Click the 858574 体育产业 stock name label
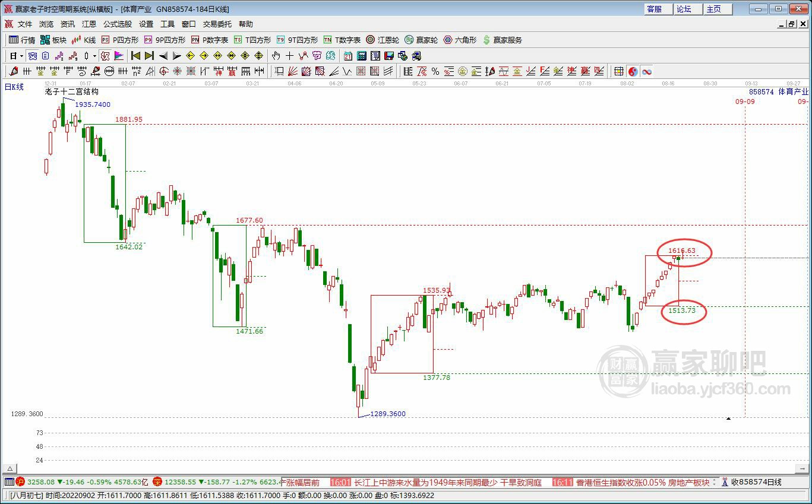The width and height of the screenshot is (812, 504). point(779,92)
